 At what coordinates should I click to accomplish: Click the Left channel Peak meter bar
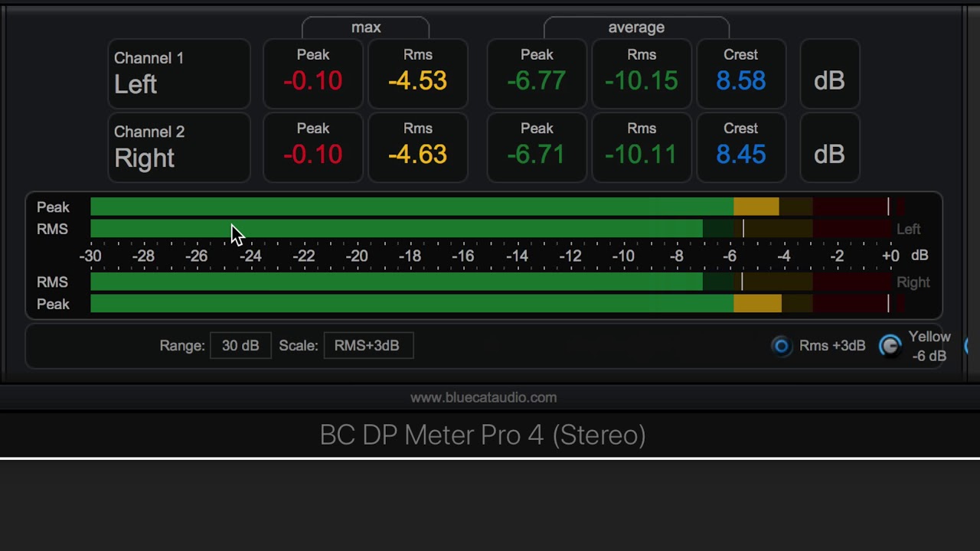(x=498, y=207)
